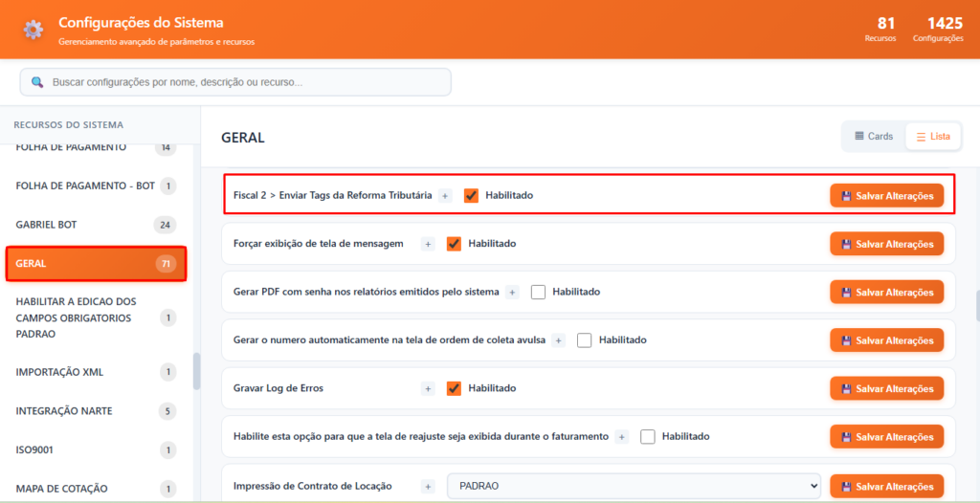
Task: Switch to Lista view
Action: click(x=933, y=137)
